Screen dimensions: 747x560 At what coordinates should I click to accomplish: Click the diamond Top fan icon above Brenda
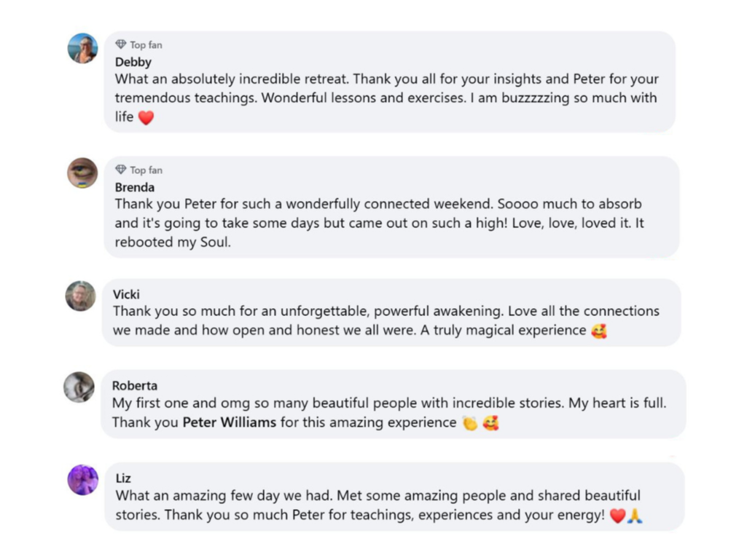[x=121, y=170]
